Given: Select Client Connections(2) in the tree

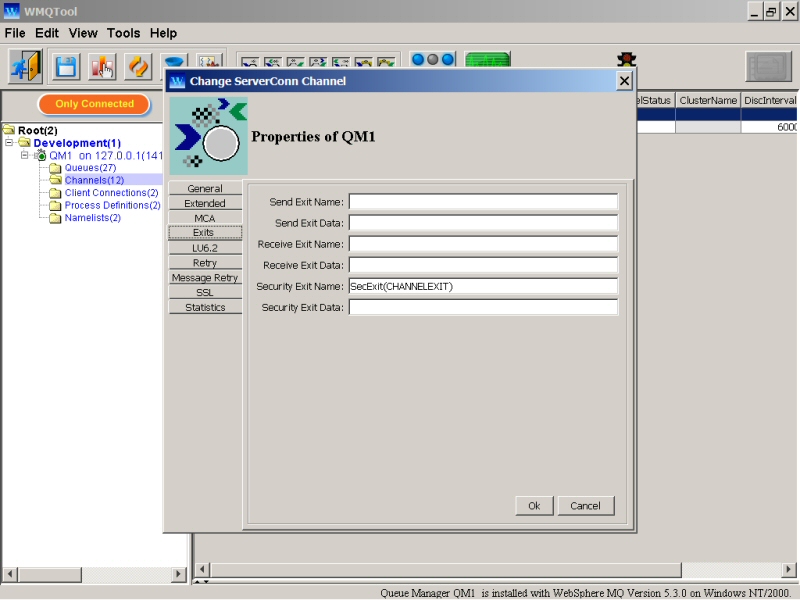Looking at the screenshot, I should (112, 193).
